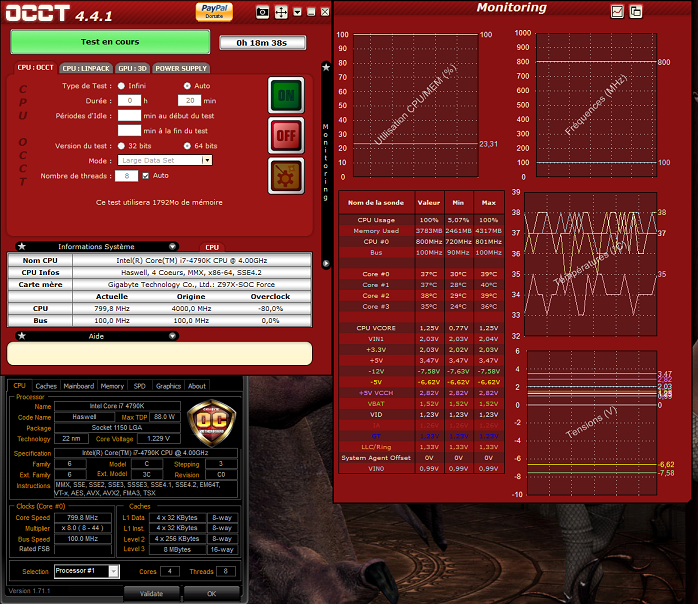Toggle the Auto threads checkbox

(x=146, y=176)
